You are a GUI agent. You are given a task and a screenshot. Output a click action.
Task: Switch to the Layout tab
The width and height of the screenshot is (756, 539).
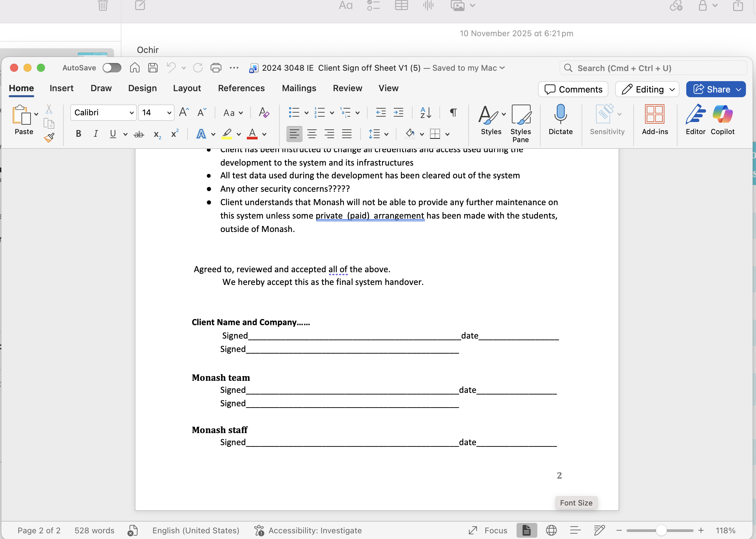point(187,88)
